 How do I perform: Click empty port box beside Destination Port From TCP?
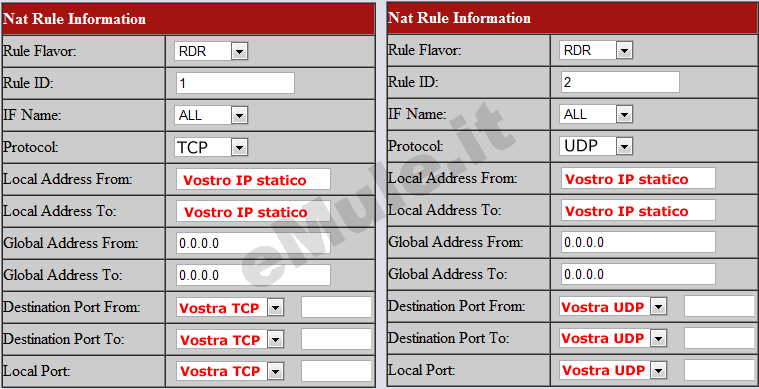tap(336, 307)
